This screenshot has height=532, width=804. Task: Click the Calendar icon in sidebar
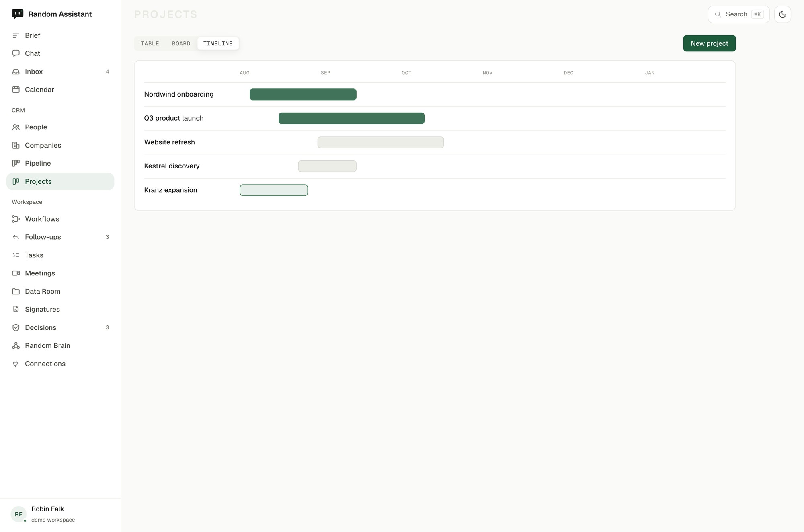[x=16, y=90]
